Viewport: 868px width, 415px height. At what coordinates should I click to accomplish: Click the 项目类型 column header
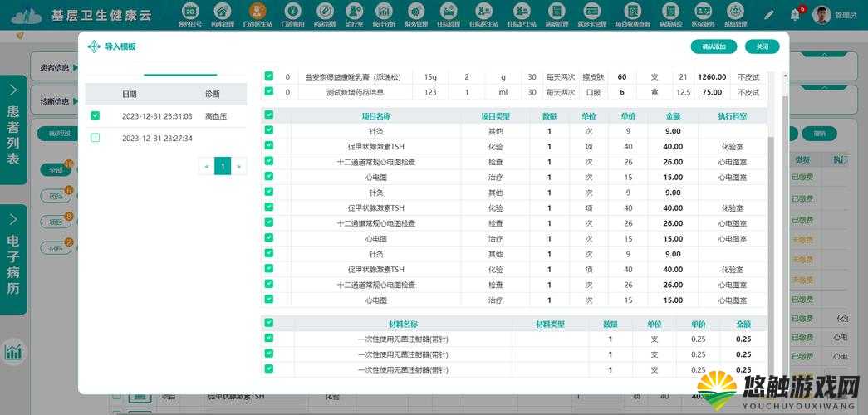495,116
